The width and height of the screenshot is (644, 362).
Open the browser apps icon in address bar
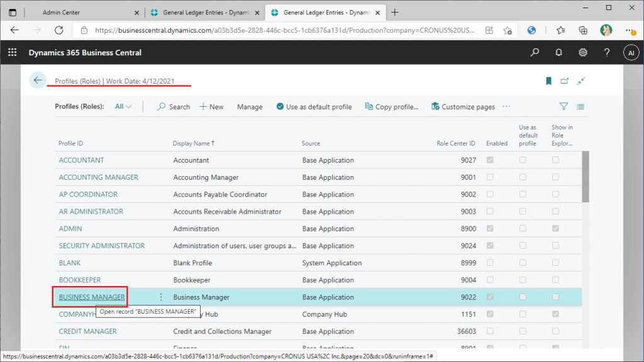[x=489, y=30]
